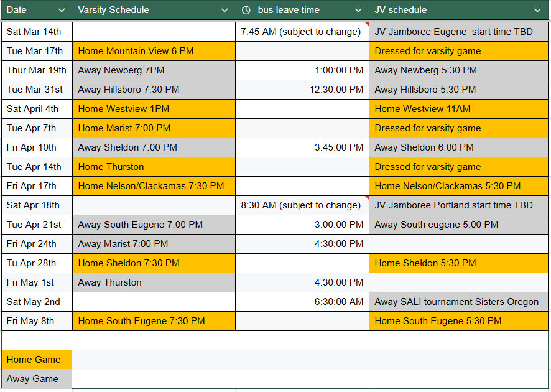This screenshot has width=551, height=392.
Task: Select the orange Home Game legend cell
Action: tap(37, 360)
